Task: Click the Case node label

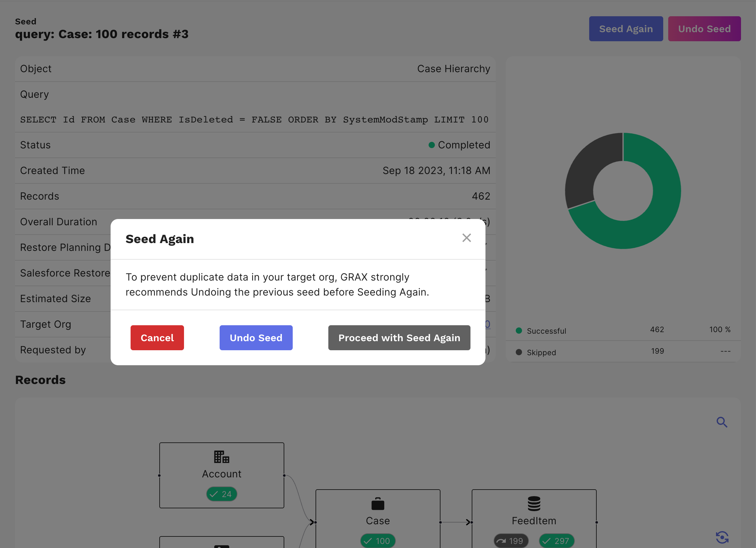Action: pos(378,521)
